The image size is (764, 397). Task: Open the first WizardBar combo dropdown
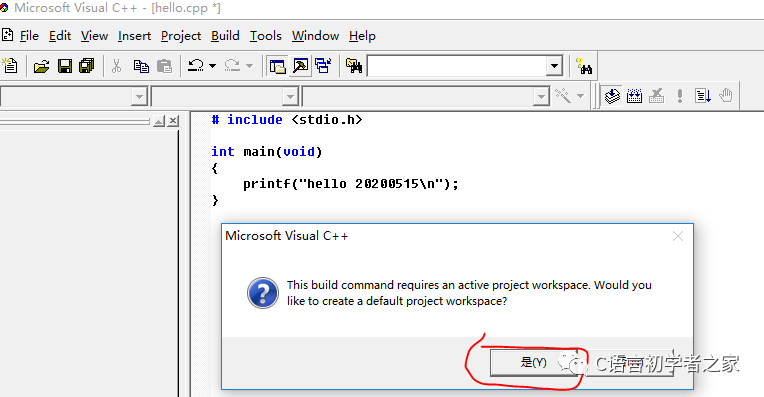[x=139, y=96]
